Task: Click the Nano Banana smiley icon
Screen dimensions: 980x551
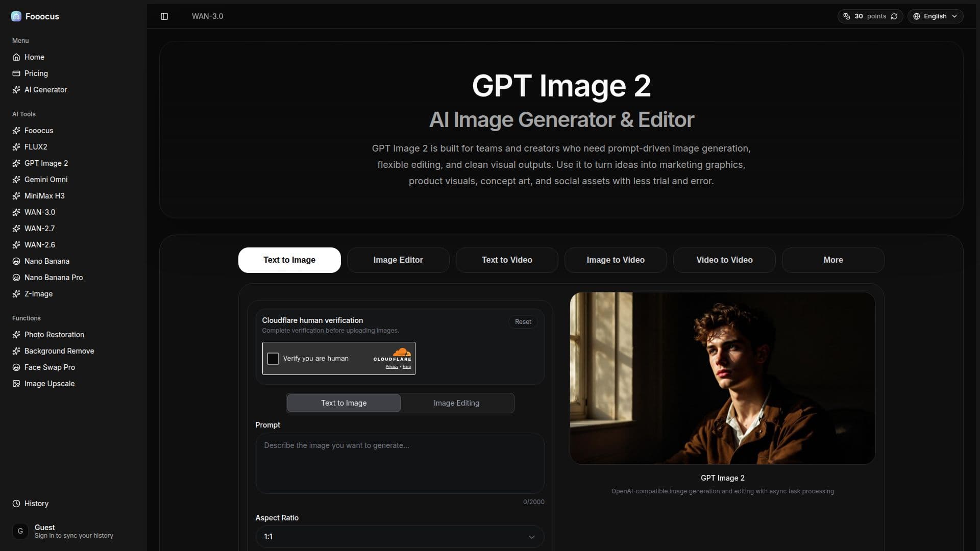Action: [16, 261]
